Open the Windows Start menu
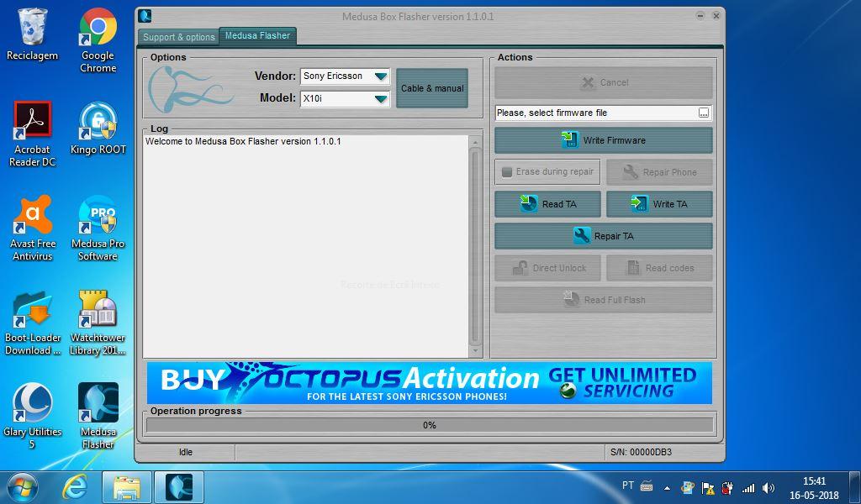The image size is (861, 504). (x=23, y=487)
